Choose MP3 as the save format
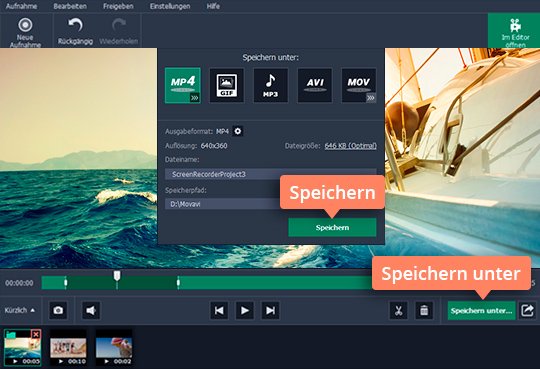540x369 pixels. pyautogui.click(x=271, y=85)
